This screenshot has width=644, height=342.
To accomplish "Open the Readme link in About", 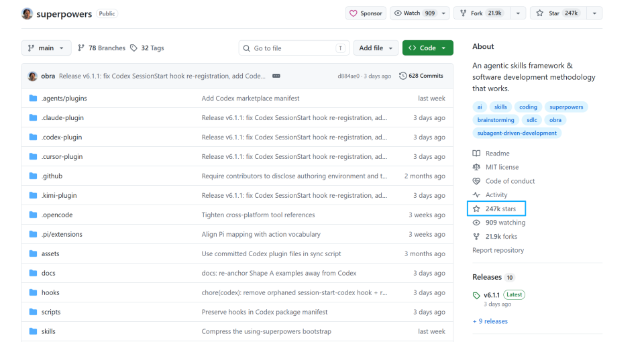I will tap(491, 153).
